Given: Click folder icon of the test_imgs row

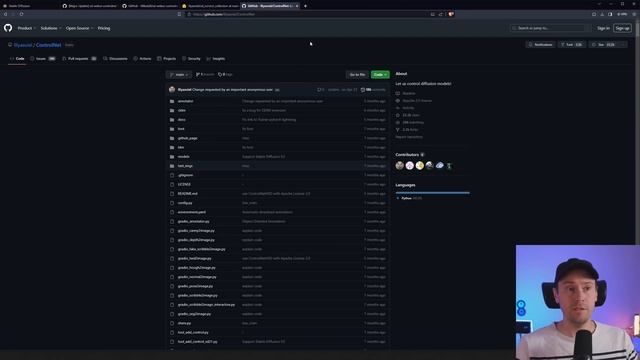Looking at the screenshot, I should [x=172, y=166].
